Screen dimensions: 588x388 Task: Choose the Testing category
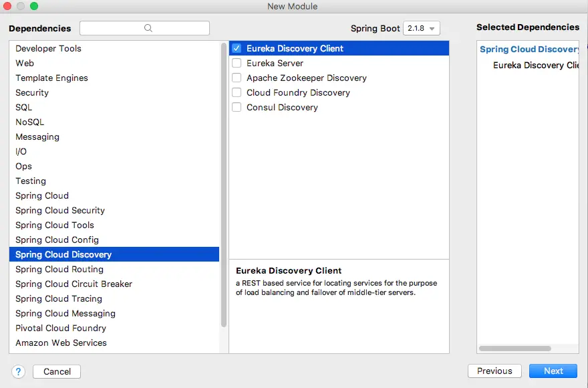(x=114, y=181)
